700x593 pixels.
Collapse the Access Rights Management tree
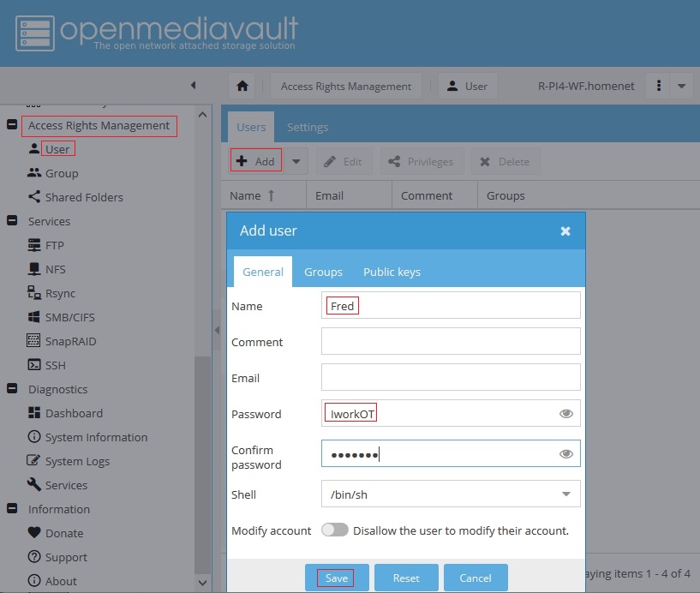(12, 125)
